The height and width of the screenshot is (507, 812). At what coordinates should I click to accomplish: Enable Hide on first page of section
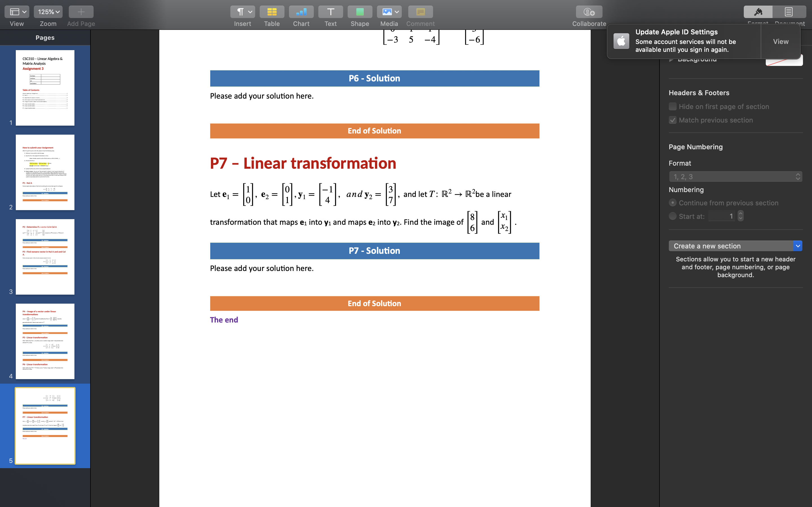673,106
